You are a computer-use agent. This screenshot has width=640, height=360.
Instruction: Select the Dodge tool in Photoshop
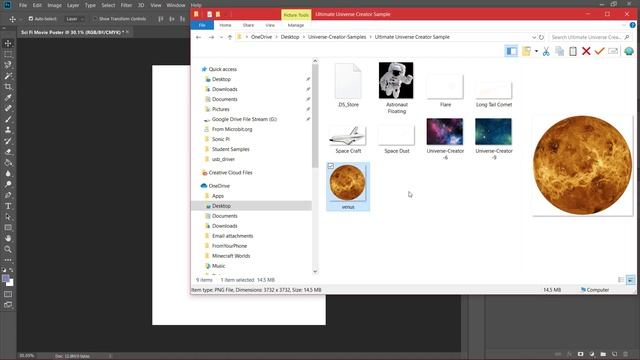(x=8, y=184)
